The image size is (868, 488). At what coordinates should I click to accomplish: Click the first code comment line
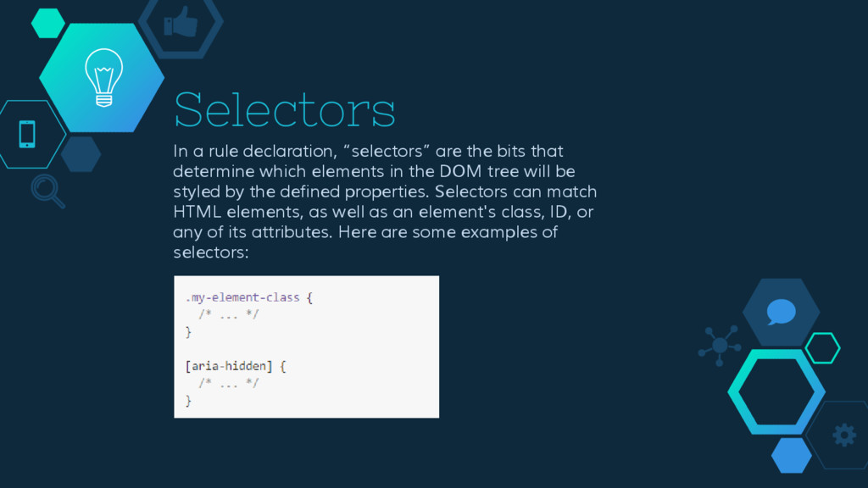(229, 314)
